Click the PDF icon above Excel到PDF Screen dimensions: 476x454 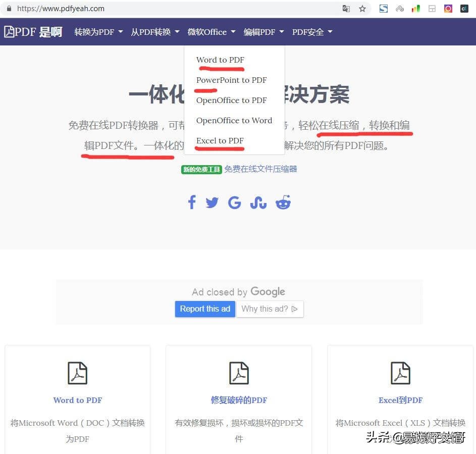pos(400,373)
